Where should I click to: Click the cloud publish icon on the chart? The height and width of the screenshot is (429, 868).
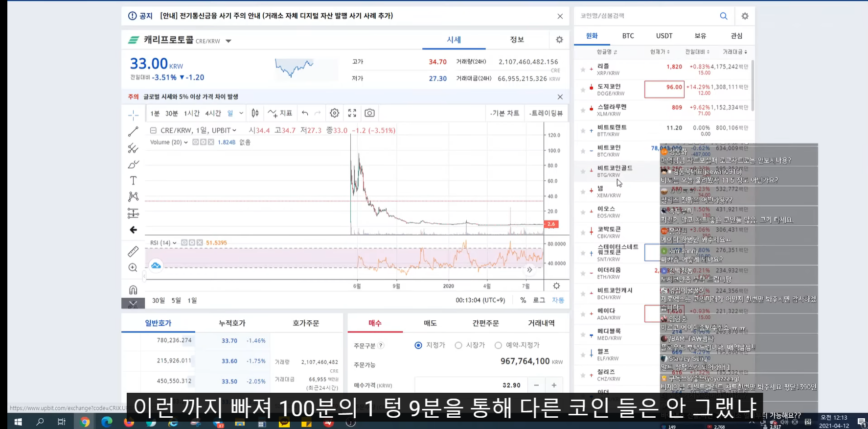tap(156, 265)
